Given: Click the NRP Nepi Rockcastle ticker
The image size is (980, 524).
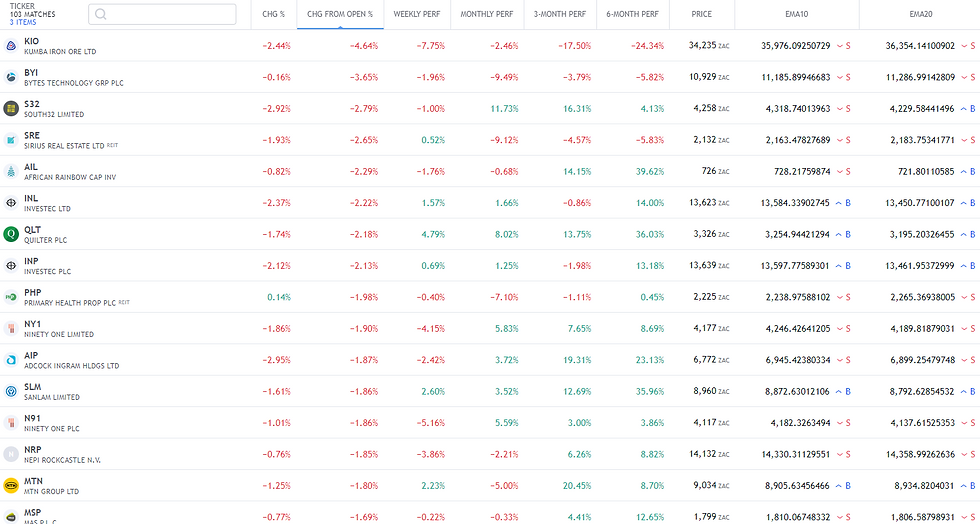Looking at the screenshot, I should (33, 450).
